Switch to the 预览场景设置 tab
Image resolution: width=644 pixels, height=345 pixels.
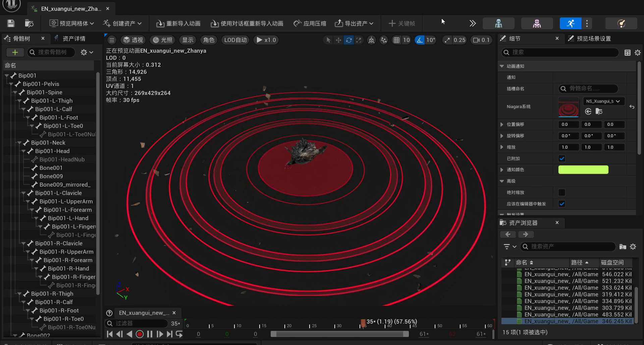point(593,39)
